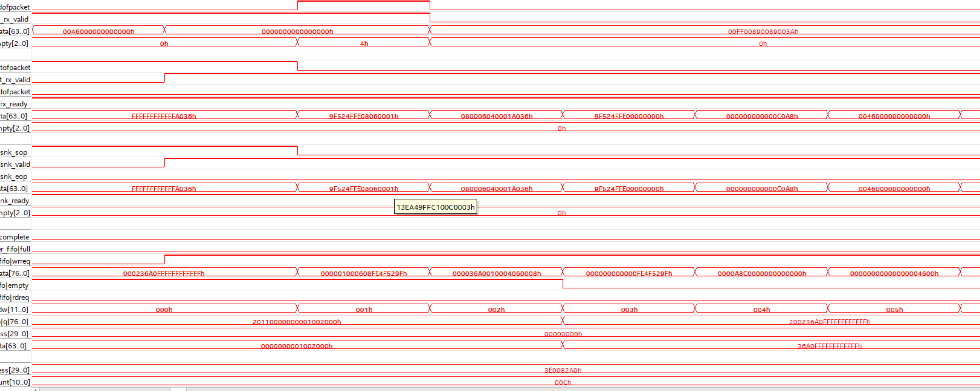Viewport: 980px width, 391px height.
Task: Select the ata[76..0] bus label
Action: [15, 273]
